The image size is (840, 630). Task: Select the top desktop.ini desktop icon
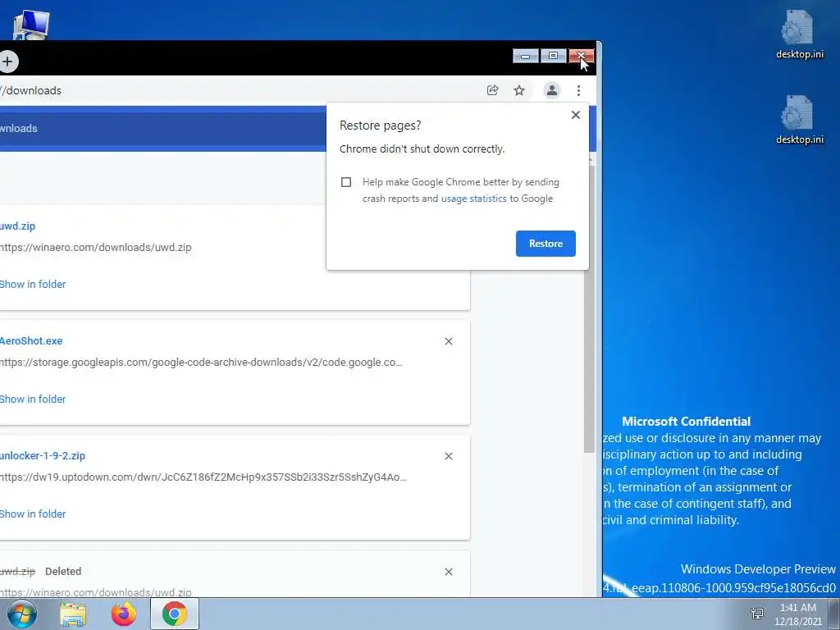pos(799,34)
